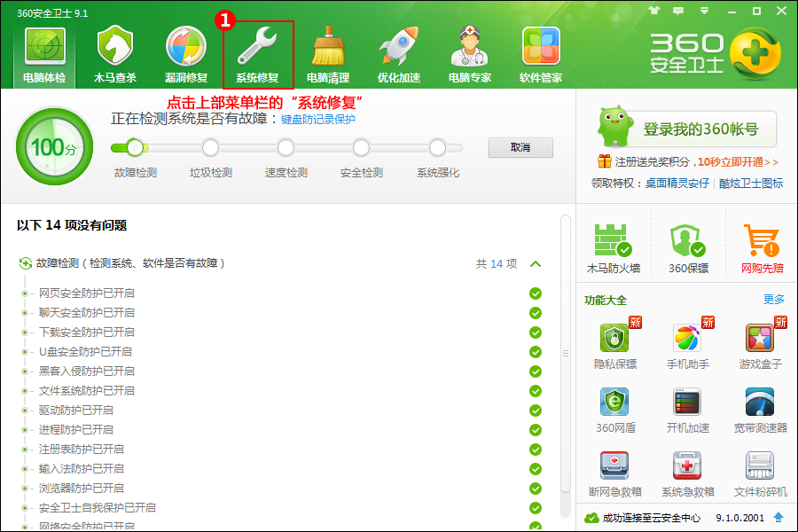
Task: Open the main menu dropdown arrow in title bar
Action: (x=704, y=11)
